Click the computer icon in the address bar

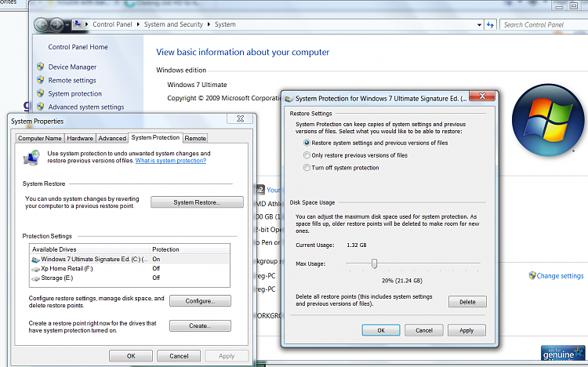click(x=78, y=24)
